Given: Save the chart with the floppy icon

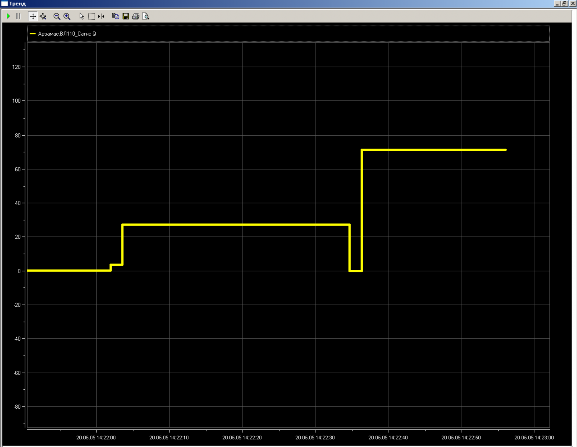Looking at the screenshot, I should pyautogui.click(x=125, y=16).
